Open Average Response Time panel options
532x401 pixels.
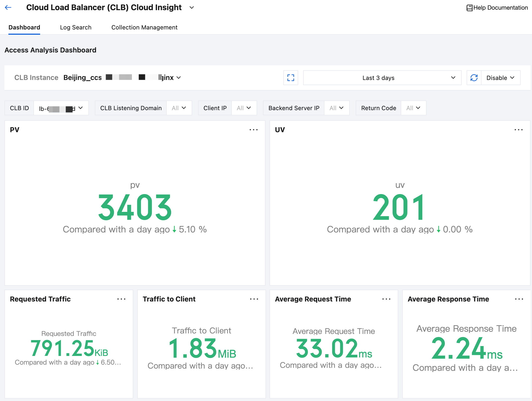pyautogui.click(x=519, y=299)
